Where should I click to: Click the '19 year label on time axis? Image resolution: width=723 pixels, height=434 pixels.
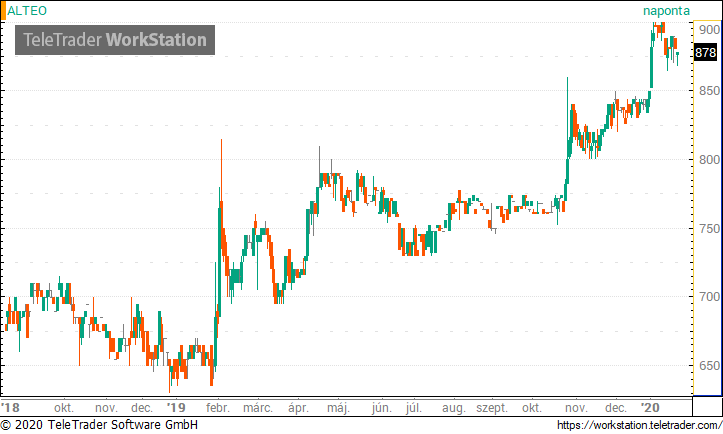[176, 408]
